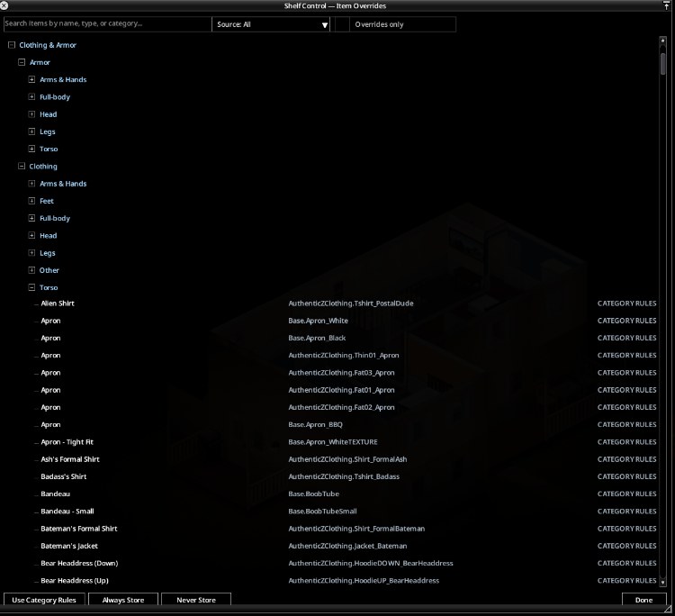Click Use Category Rules button
The image size is (675, 616).
point(44,600)
